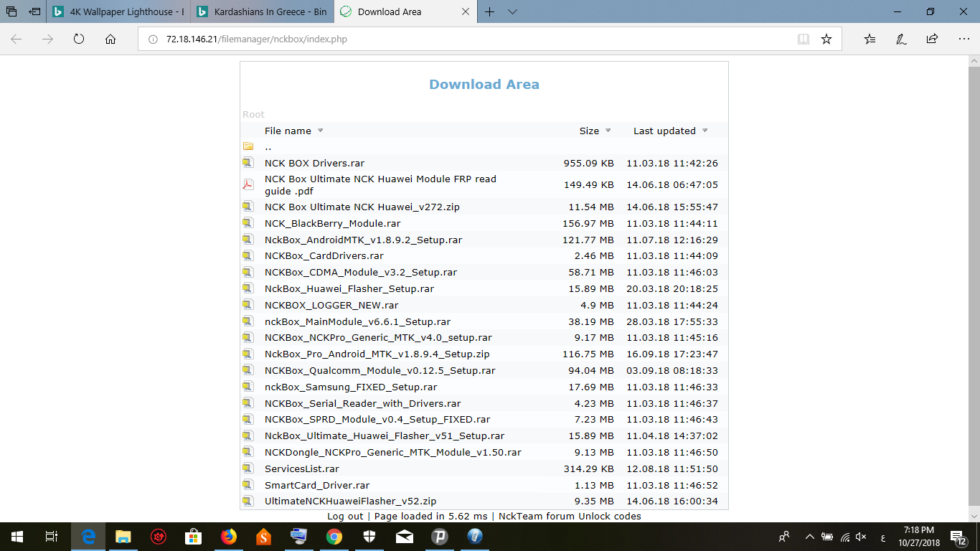Launch Firefox from the taskbar
The image size is (980, 551).
tap(229, 537)
